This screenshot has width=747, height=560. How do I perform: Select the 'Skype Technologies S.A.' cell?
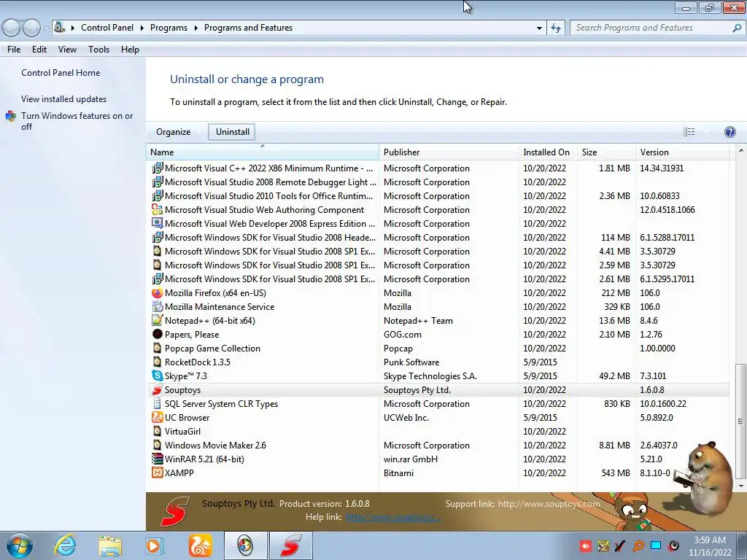click(x=430, y=376)
